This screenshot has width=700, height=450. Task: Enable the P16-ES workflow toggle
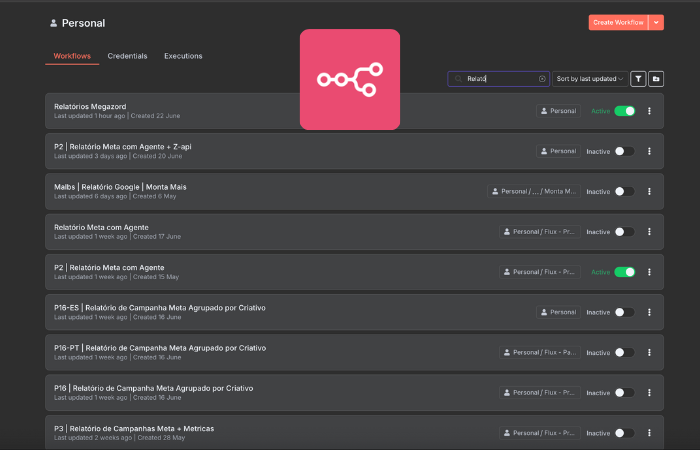(625, 312)
